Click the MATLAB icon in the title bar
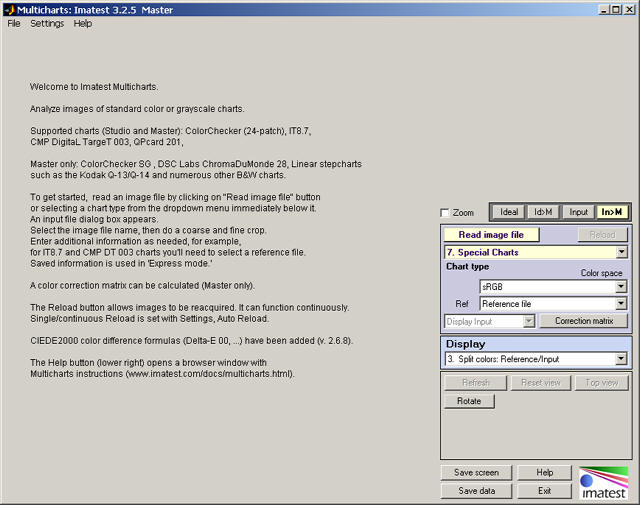This screenshot has height=505, width=640. tap(10, 10)
